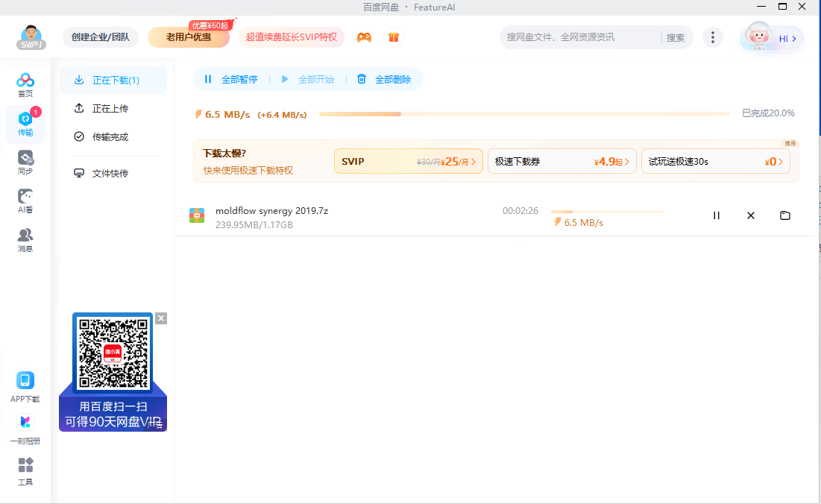This screenshot has height=504, width=821.
Task: Expand the SVIP ¥25/月 offer
Action: click(x=408, y=161)
